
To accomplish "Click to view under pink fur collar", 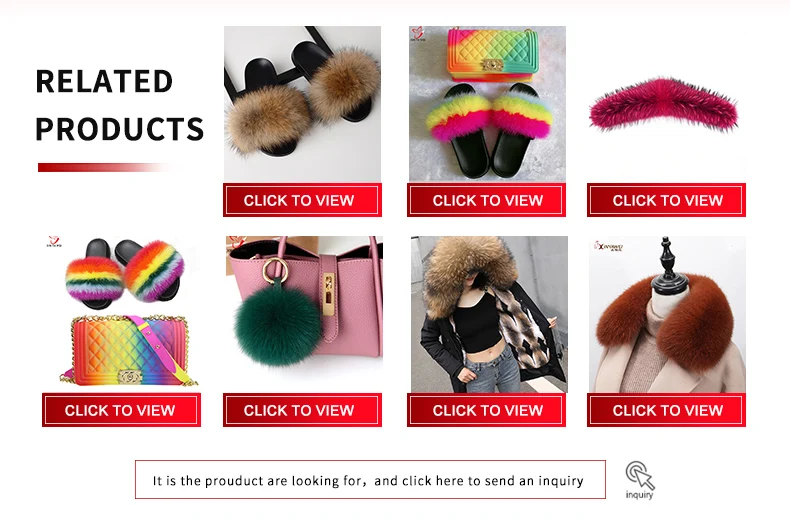I will point(666,200).
